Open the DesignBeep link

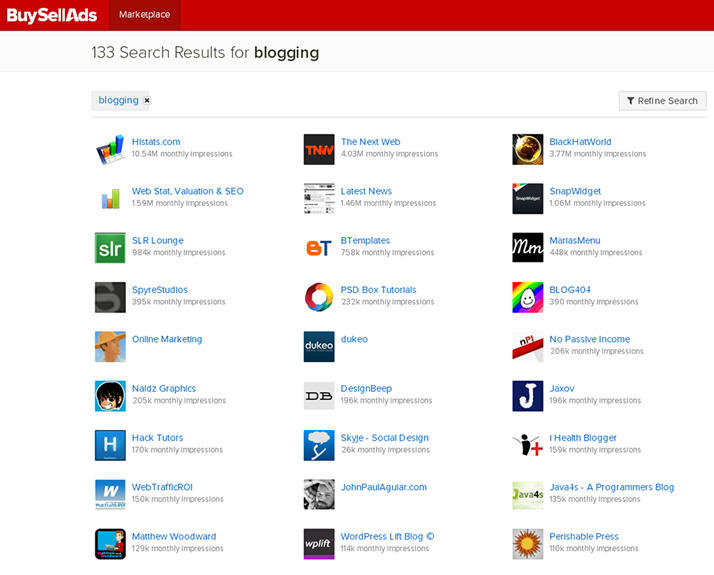click(x=366, y=388)
